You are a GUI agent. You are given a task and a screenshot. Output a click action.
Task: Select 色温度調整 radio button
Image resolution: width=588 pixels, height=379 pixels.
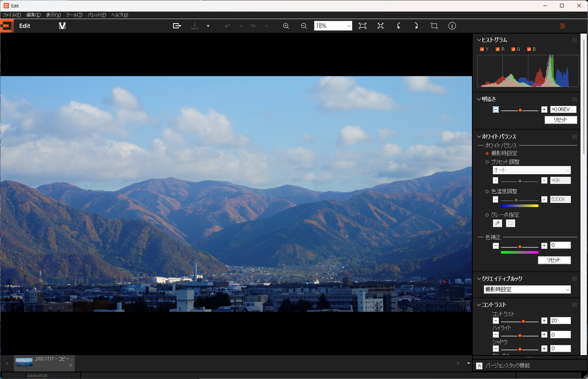pyautogui.click(x=487, y=191)
